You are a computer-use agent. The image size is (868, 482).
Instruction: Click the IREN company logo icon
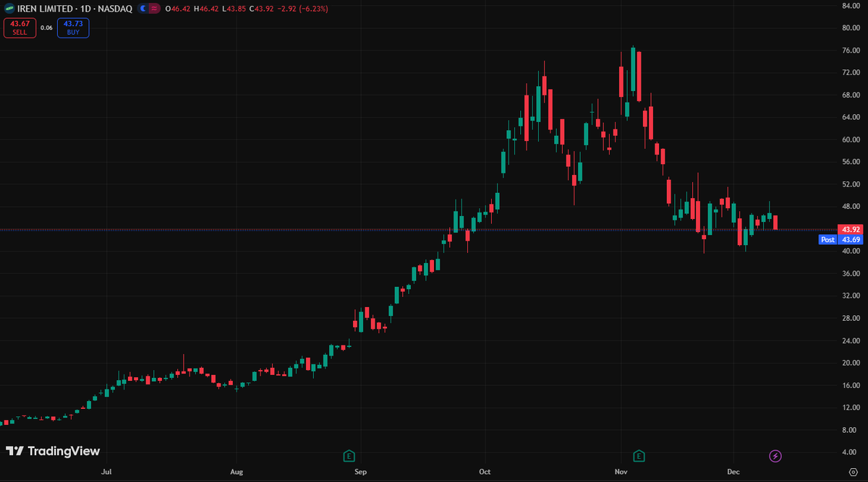(x=9, y=9)
